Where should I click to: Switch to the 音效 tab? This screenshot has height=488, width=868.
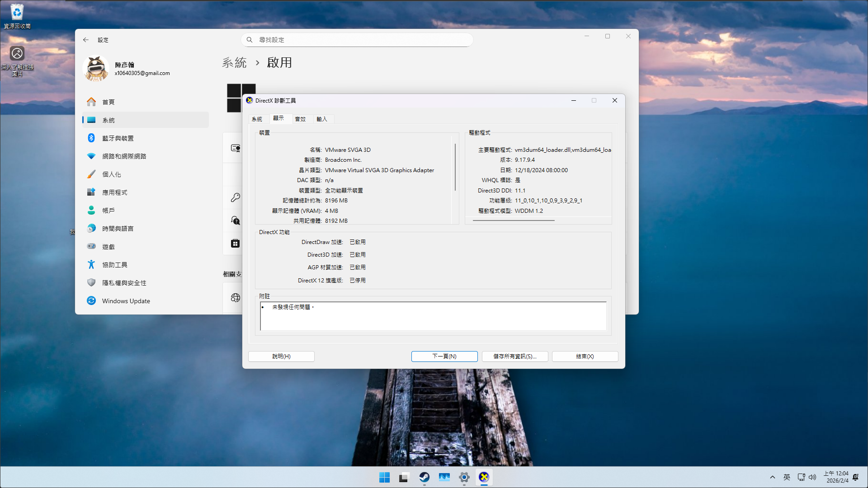click(x=300, y=119)
